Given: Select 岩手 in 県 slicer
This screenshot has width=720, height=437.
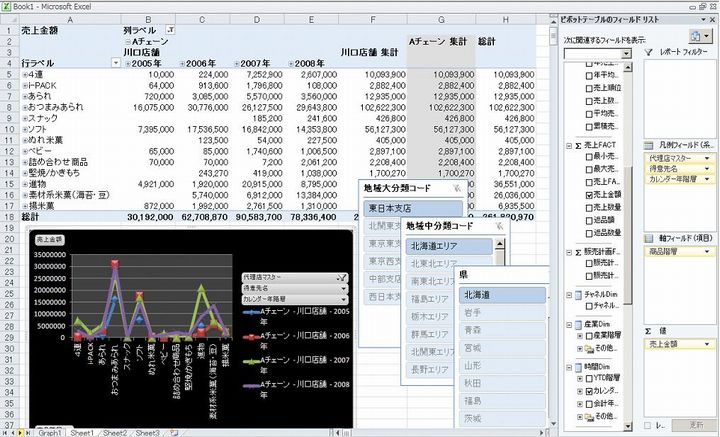Looking at the screenshot, I should pos(502,313).
